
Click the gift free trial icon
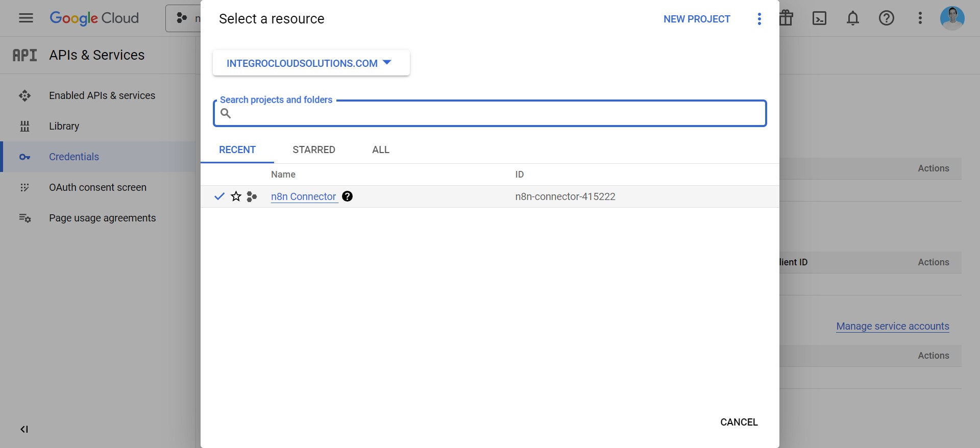pos(786,18)
